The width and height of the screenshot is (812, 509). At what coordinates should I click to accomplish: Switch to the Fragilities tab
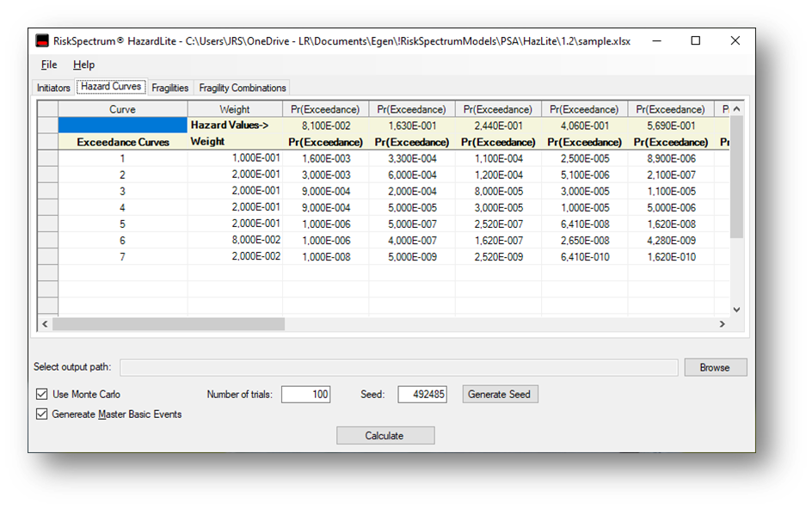pos(169,88)
